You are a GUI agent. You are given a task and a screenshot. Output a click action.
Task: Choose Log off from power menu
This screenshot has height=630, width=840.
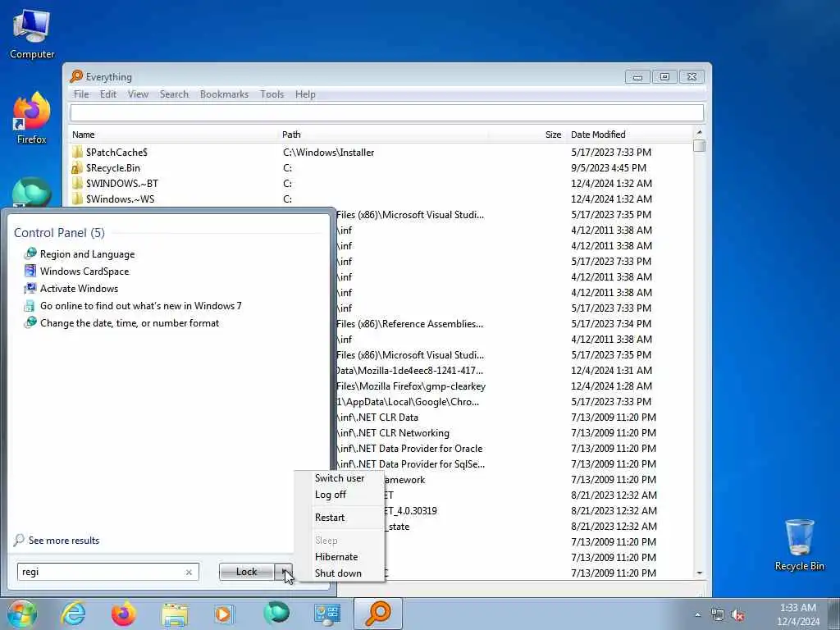click(340, 495)
